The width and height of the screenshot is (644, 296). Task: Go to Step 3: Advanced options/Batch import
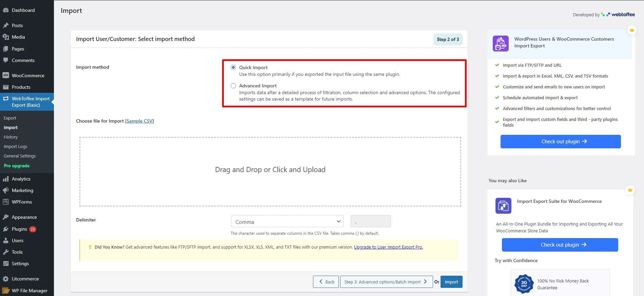coord(386,282)
